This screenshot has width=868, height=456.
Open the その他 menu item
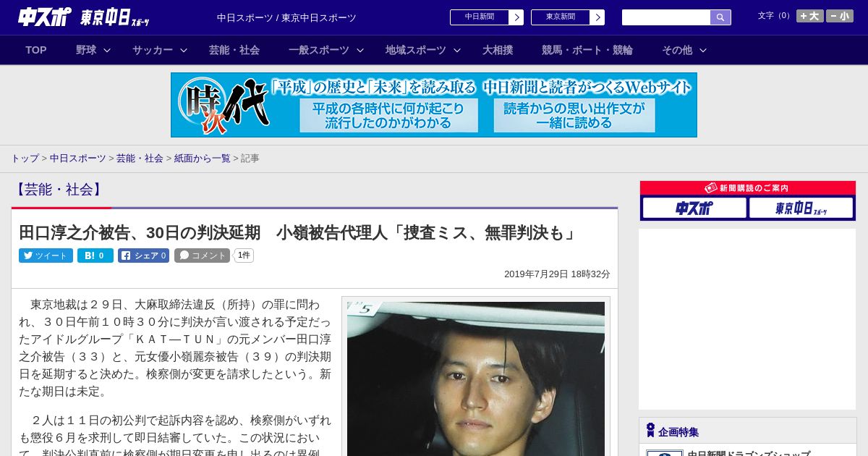tap(677, 50)
